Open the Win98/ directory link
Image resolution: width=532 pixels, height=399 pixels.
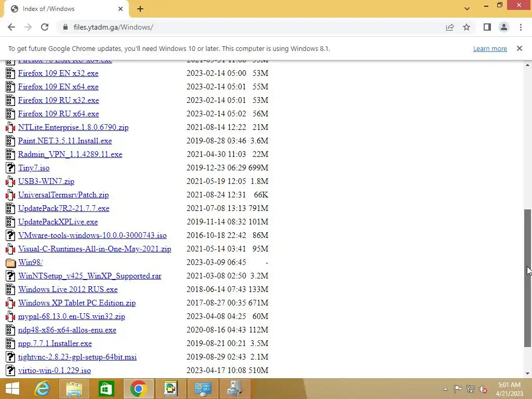[x=31, y=262]
